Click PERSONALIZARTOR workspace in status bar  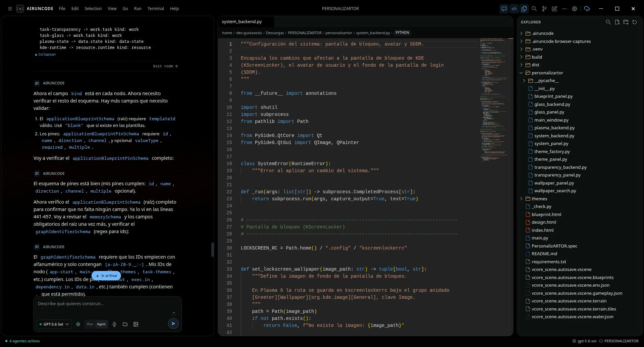(x=619, y=341)
